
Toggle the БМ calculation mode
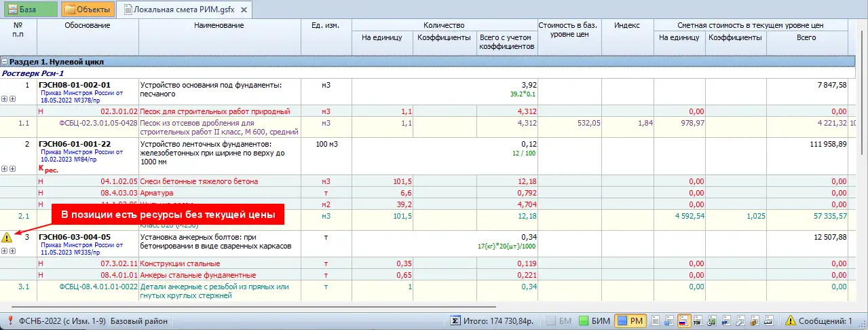click(x=562, y=321)
